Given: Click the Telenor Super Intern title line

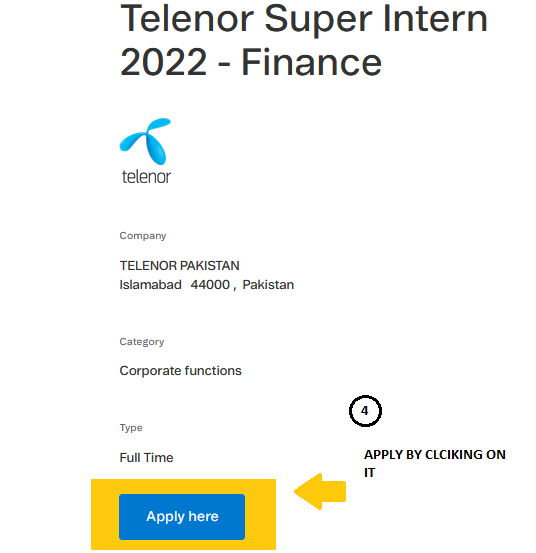Looking at the screenshot, I should [304, 18].
